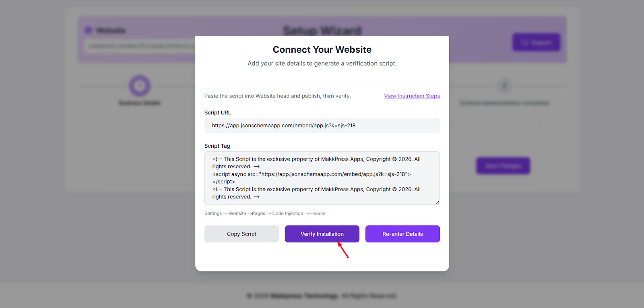Click the Copy Script button
The image size is (644, 308).
(x=242, y=234)
